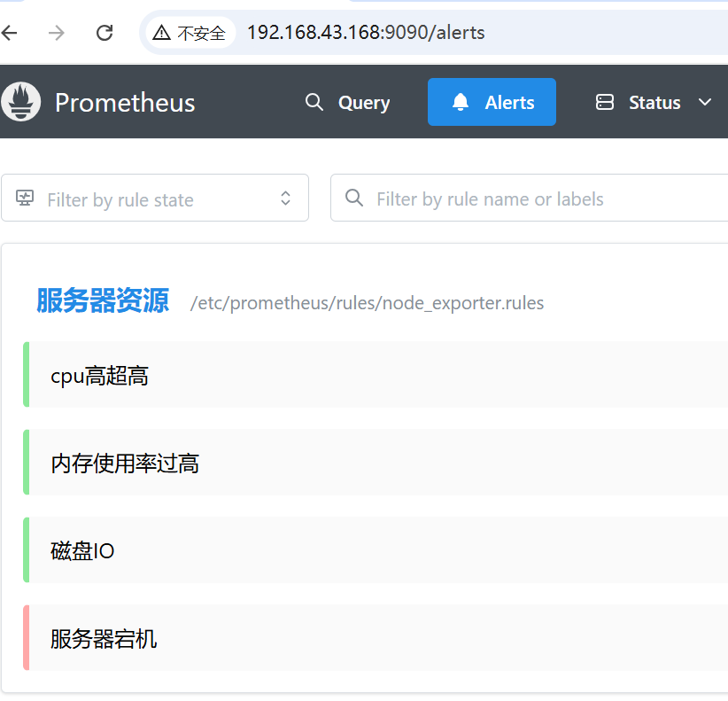Viewport: 728px width, 701px height.
Task: Click the 不安全 security warning badge
Action: pyautogui.click(x=190, y=33)
